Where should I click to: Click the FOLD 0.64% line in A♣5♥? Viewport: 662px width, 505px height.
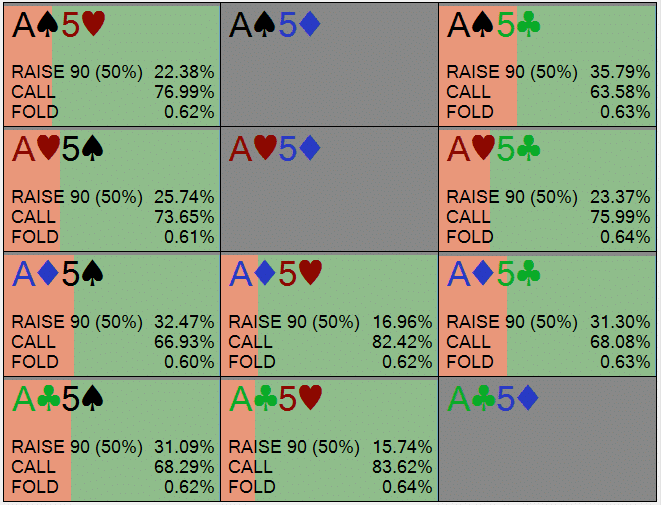(x=330, y=487)
